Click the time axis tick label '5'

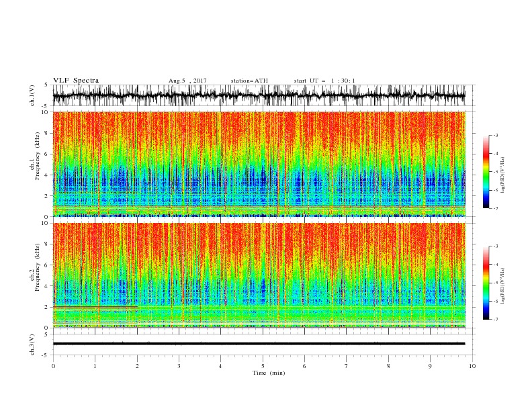(263, 366)
